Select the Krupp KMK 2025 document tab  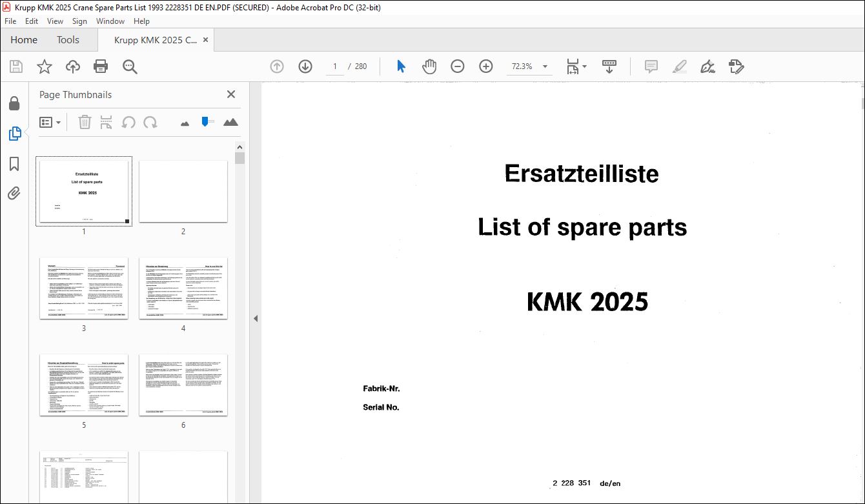click(156, 40)
